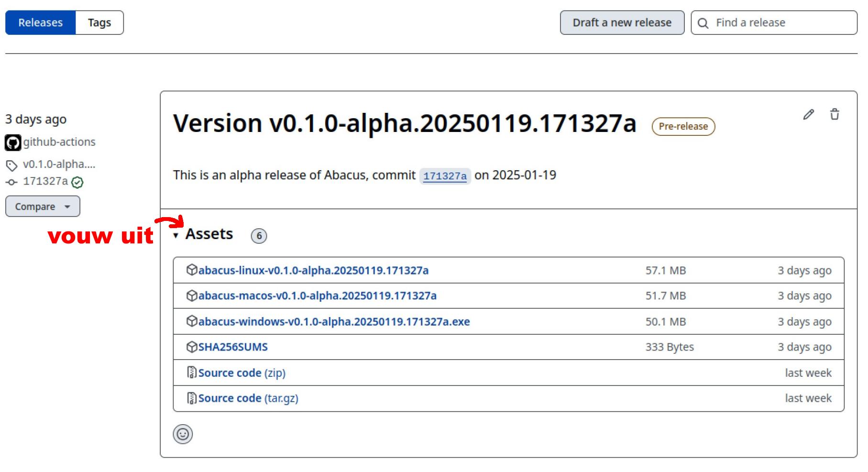
Task: Click the 333 Bytes size text
Action: tap(670, 347)
